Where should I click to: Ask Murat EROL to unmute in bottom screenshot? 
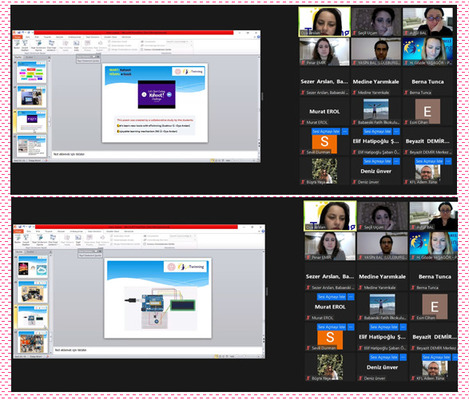(x=332, y=297)
